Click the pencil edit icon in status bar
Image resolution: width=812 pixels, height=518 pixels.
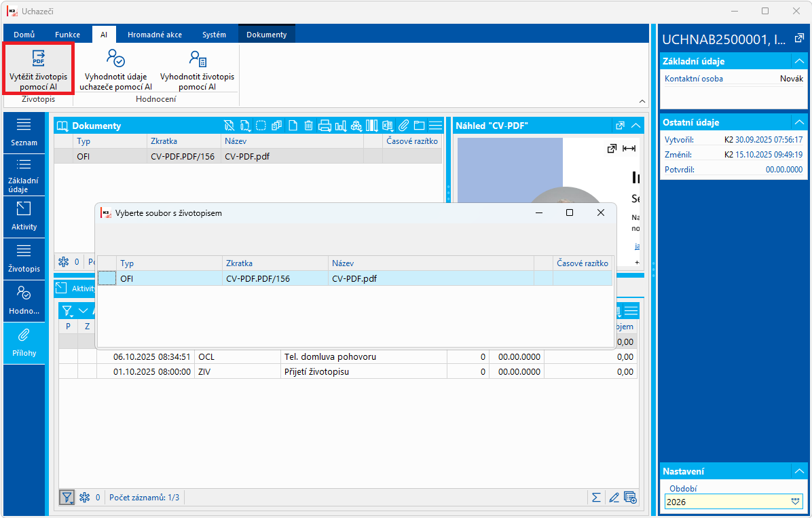(614, 497)
